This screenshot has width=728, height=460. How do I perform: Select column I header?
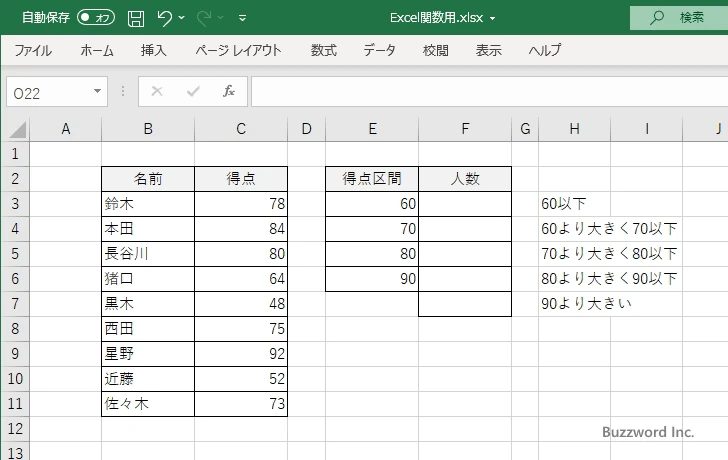647,129
